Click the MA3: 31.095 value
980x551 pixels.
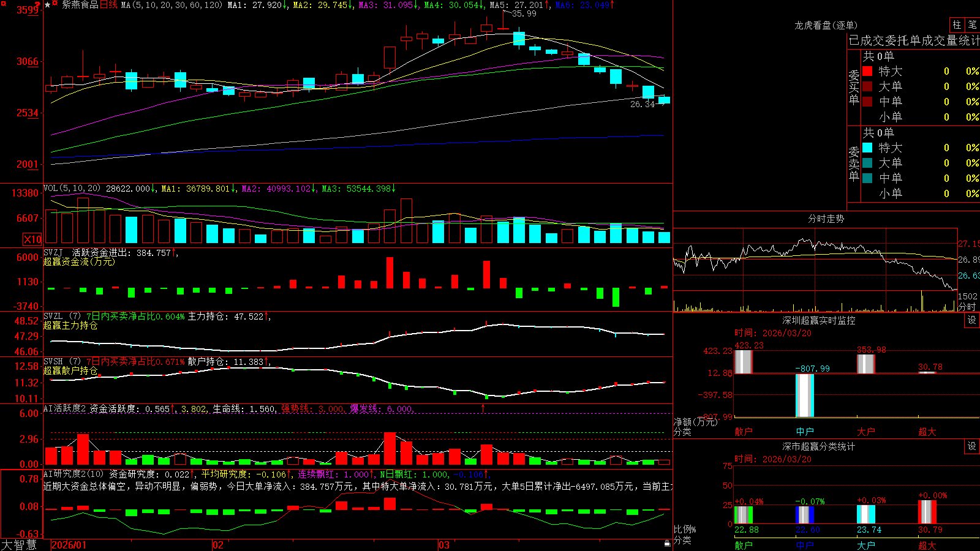[388, 5]
